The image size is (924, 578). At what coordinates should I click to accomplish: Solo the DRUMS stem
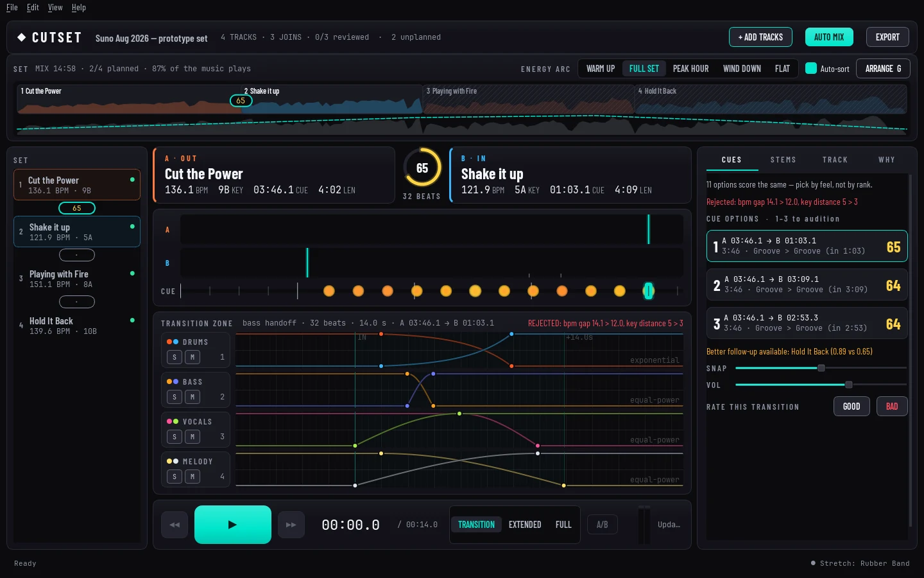(174, 357)
